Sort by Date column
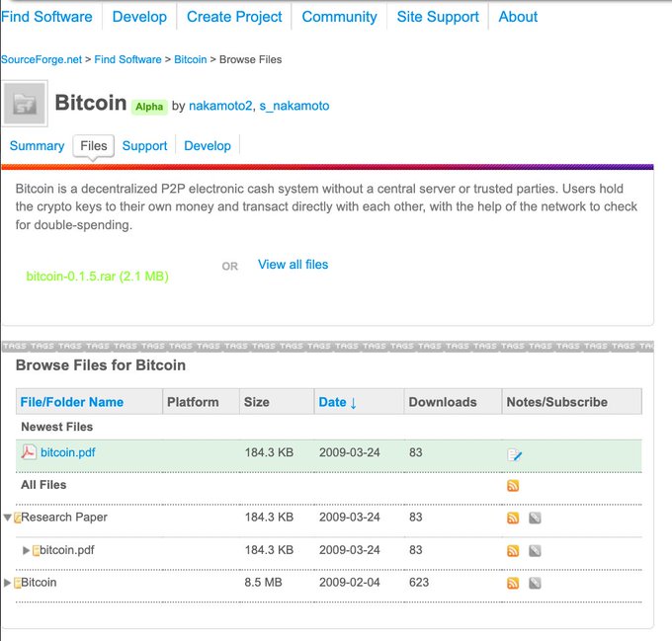 coord(338,402)
